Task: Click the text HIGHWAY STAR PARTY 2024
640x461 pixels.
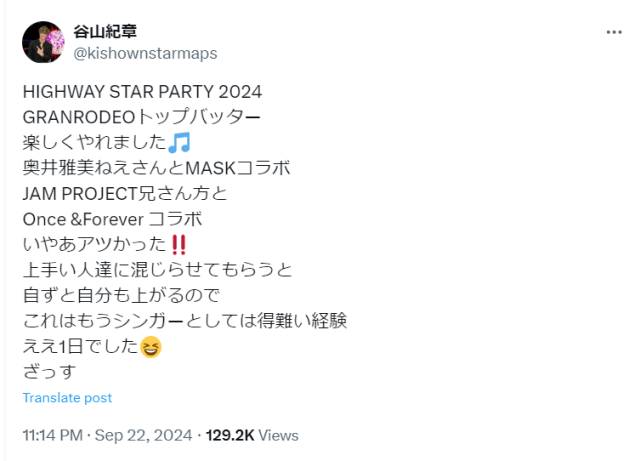Action: pyautogui.click(x=142, y=91)
